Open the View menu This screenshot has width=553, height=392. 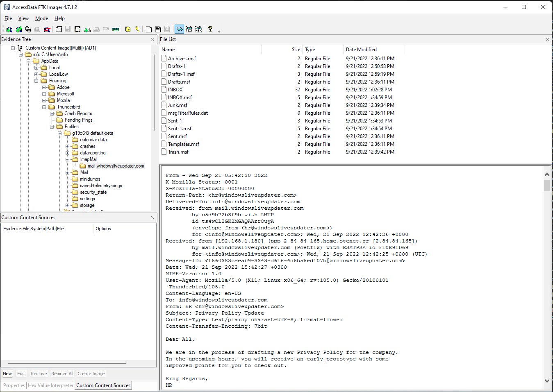[23, 18]
